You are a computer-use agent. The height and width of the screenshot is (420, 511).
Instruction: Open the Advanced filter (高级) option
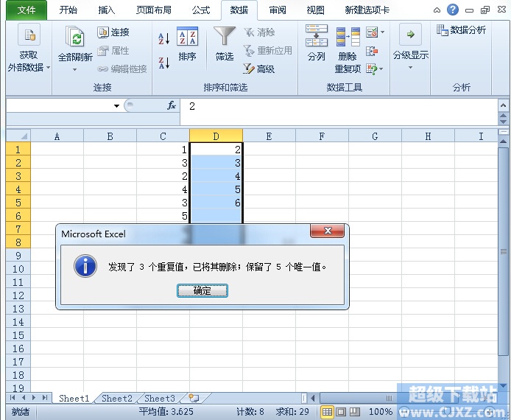tap(259, 69)
